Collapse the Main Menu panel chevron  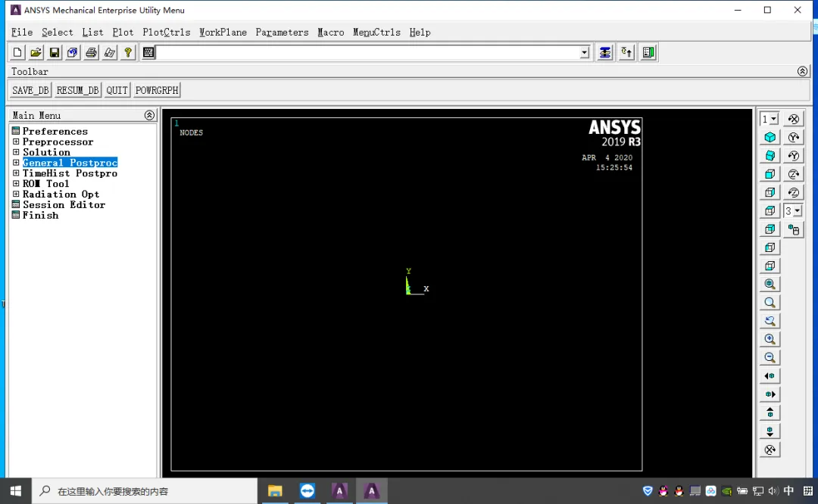click(149, 115)
